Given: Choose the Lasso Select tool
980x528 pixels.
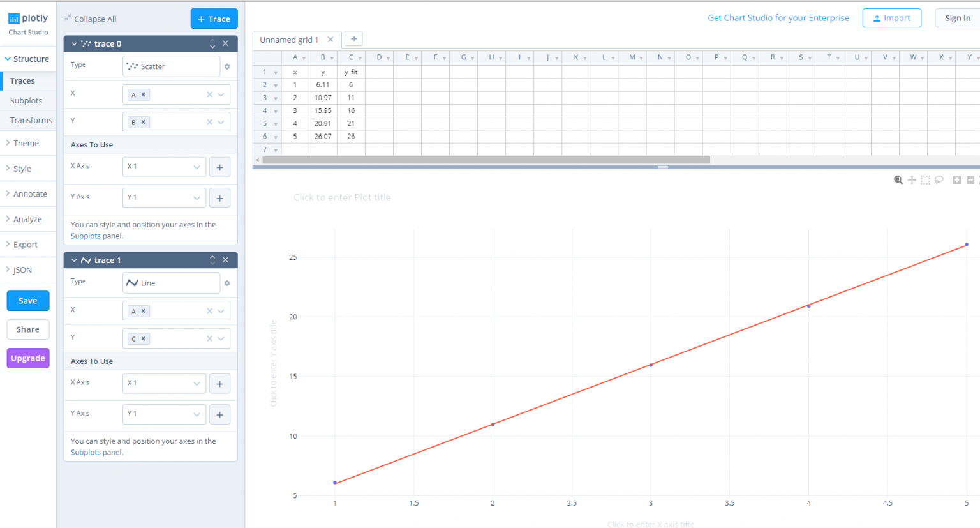Looking at the screenshot, I should point(939,179).
